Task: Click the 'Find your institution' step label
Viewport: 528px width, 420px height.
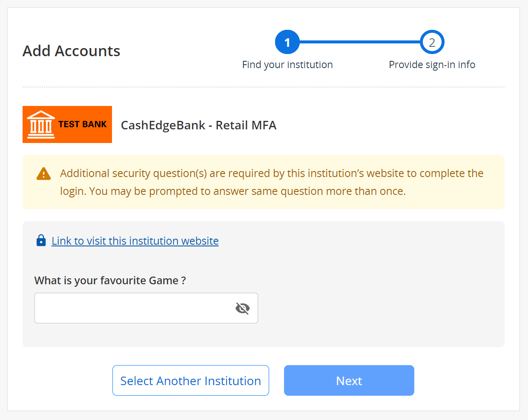Action: point(287,65)
